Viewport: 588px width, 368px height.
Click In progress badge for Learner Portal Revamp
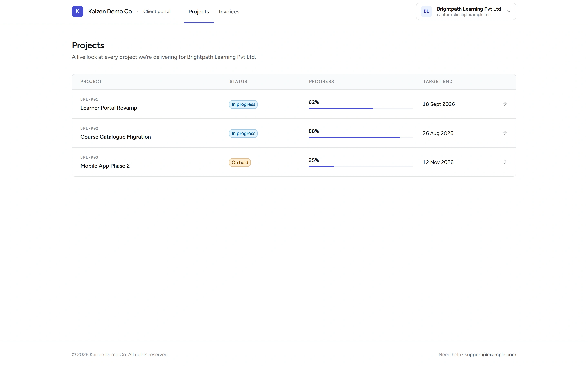pyautogui.click(x=243, y=104)
